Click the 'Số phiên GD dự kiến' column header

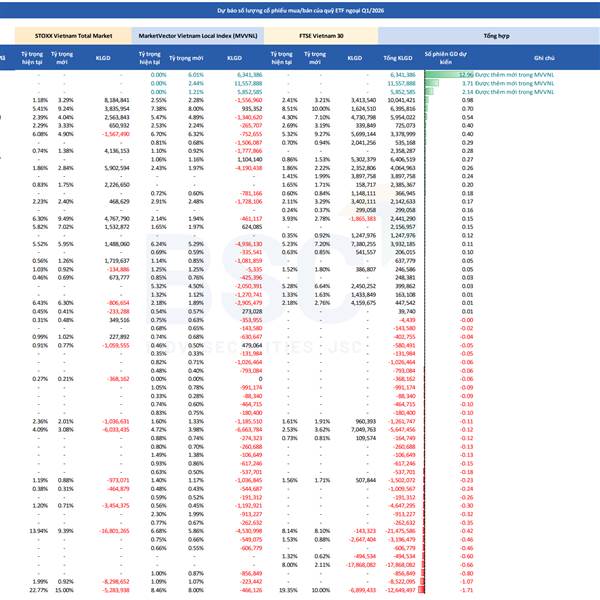[445, 58]
